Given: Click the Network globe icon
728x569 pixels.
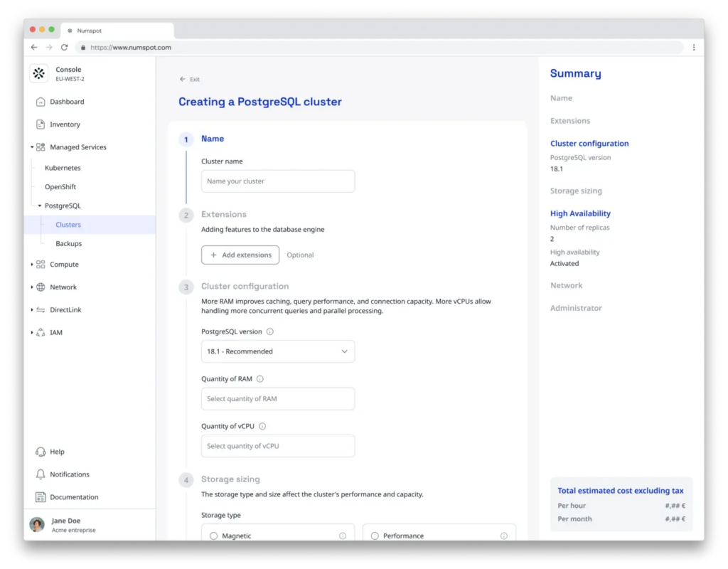Looking at the screenshot, I should (x=41, y=287).
